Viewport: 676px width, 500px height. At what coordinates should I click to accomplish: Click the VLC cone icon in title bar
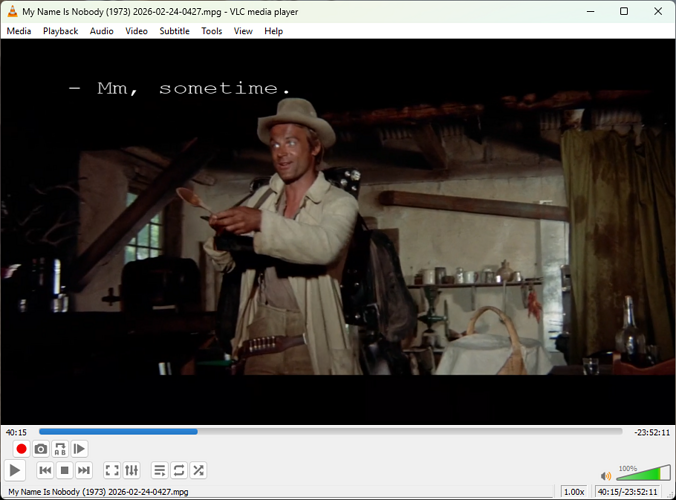pyautogui.click(x=13, y=12)
